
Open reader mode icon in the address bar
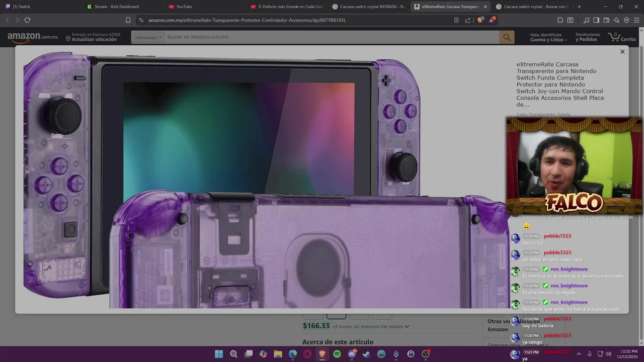pyautogui.click(x=456, y=20)
